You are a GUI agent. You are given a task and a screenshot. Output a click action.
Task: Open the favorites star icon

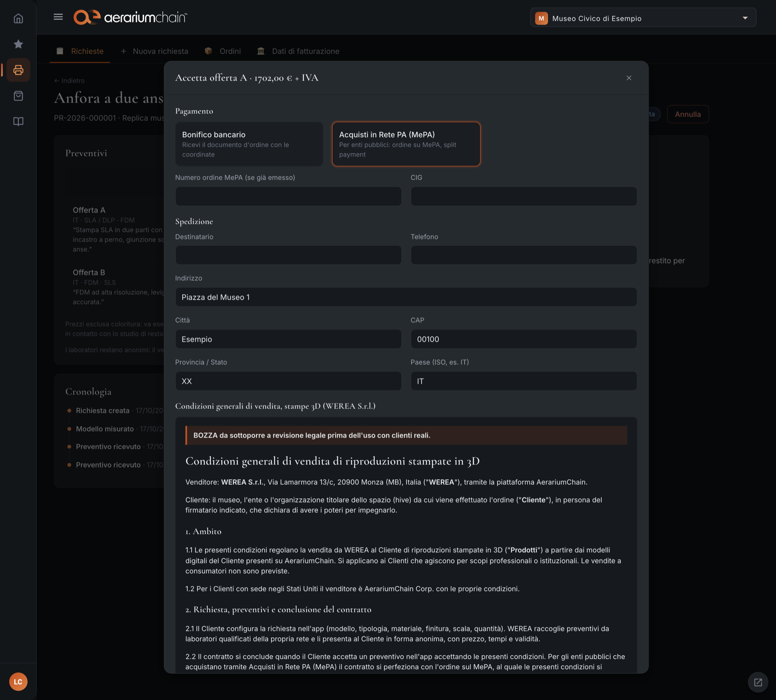(x=18, y=44)
